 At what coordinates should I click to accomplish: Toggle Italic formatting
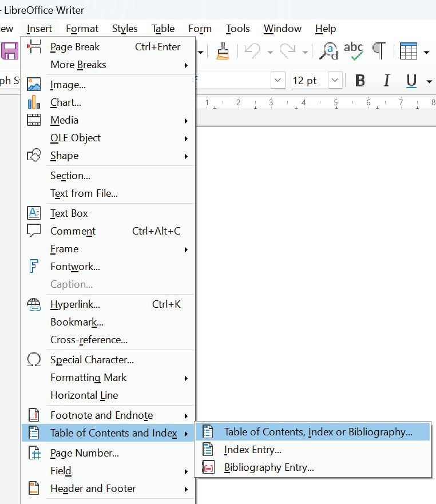pyautogui.click(x=387, y=80)
